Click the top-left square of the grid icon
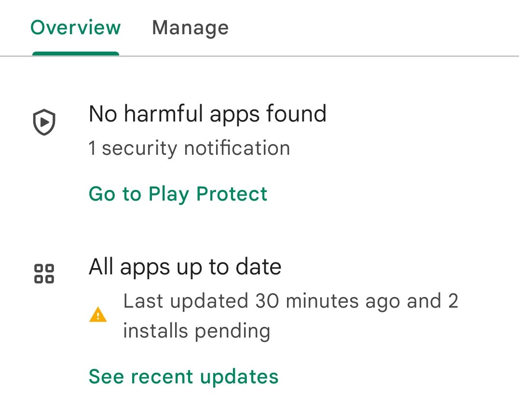The width and height of the screenshot is (519, 420). point(39,268)
